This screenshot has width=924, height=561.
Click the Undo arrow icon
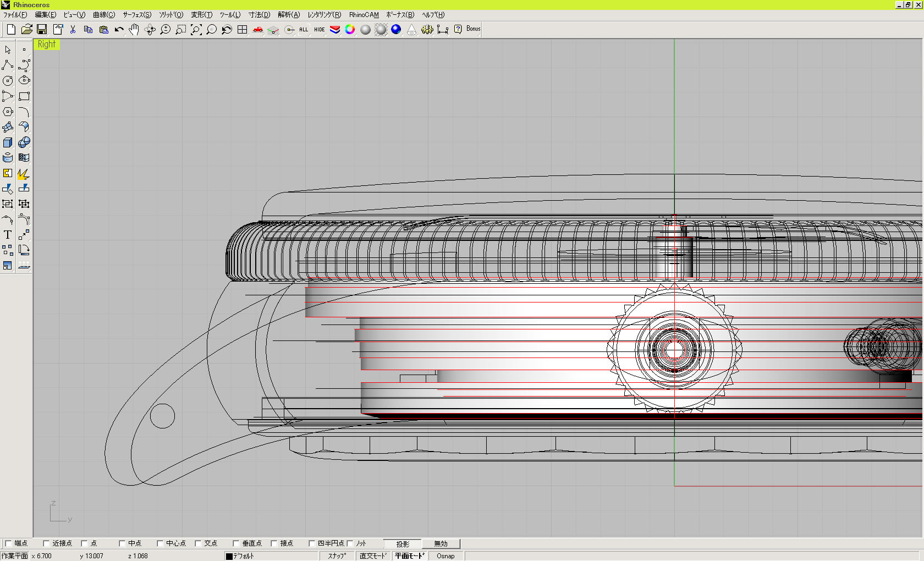pos(119,30)
